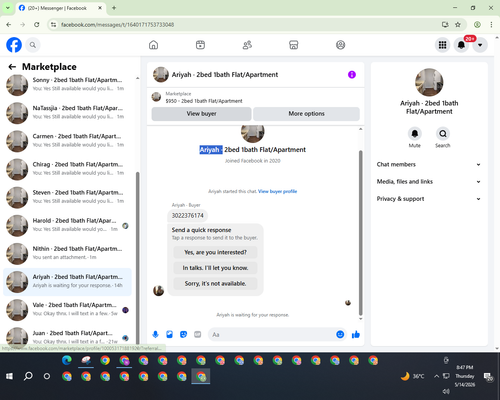Viewport: 500px width, 400px height.
Task: Open the conversation with Steven
Action: 67,197
